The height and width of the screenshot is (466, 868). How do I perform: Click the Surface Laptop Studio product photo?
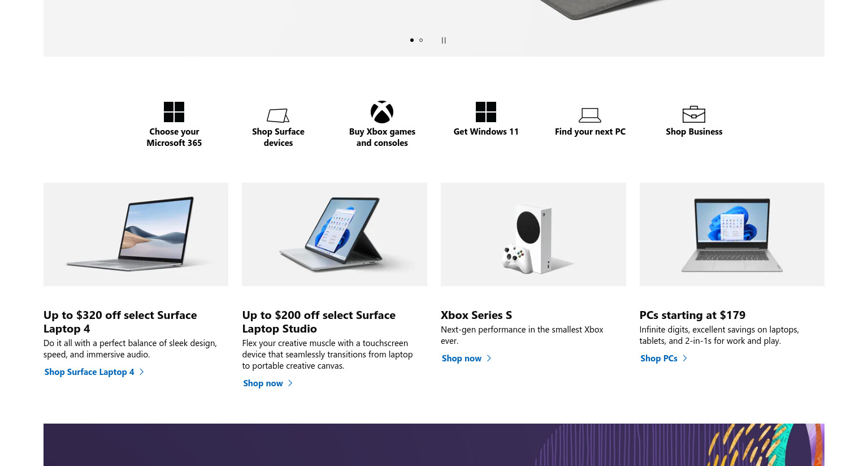tap(335, 234)
